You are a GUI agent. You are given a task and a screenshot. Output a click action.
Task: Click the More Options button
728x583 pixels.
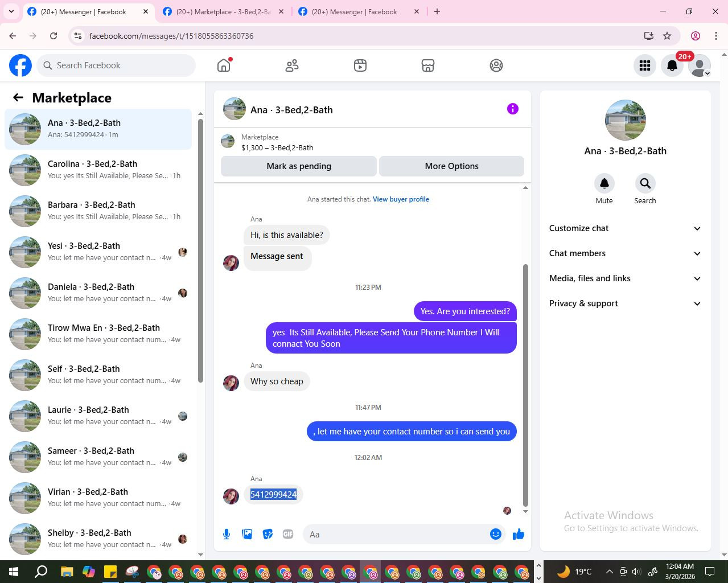pyautogui.click(x=451, y=166)
